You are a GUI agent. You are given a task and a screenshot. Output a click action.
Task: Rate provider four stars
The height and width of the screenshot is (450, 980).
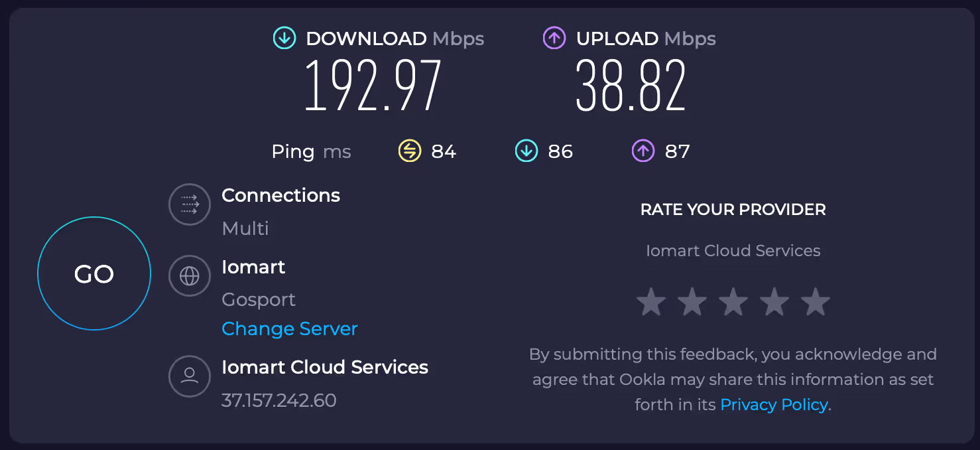pyautogui.click(x=774, y=302)
